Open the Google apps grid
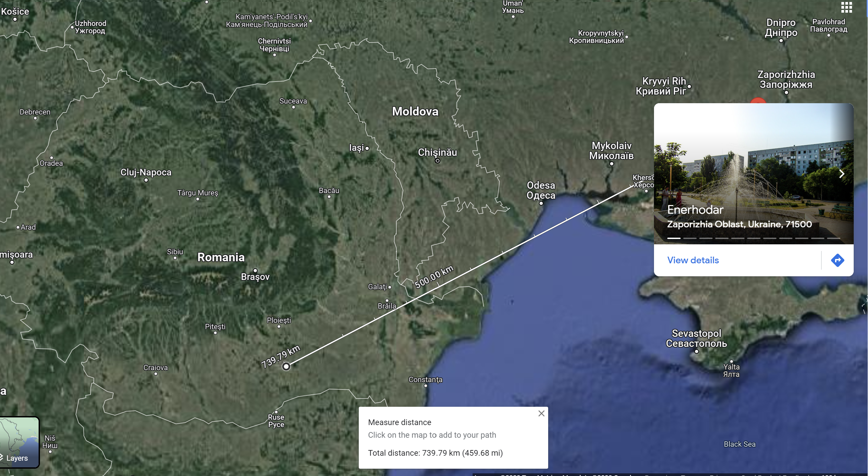 coord(846,7)
